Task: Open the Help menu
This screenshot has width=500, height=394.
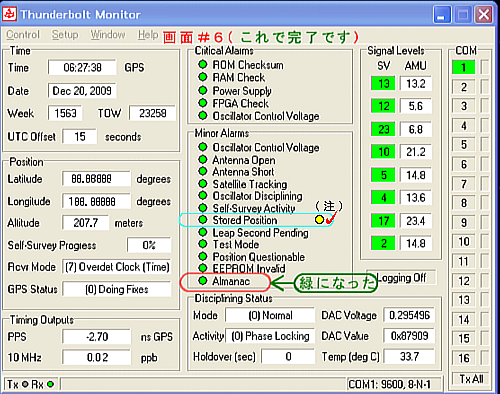Action: coord(148,34)
